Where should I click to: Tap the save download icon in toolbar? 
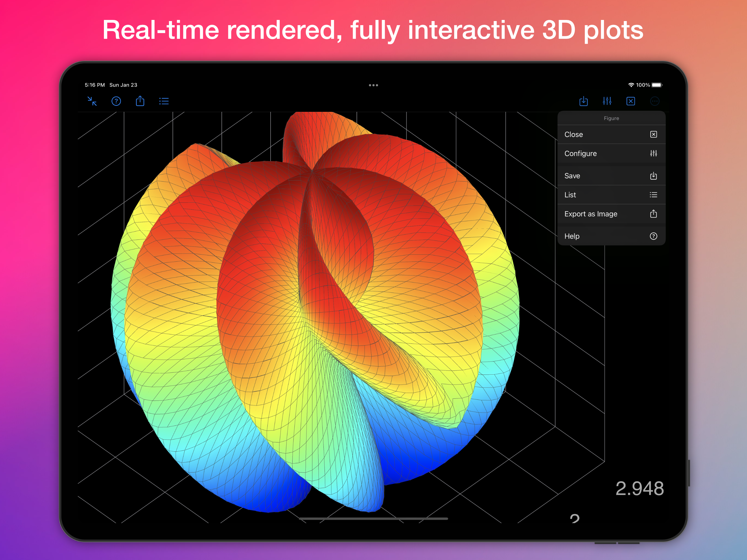pyautogui.click(x=583, y=101)
